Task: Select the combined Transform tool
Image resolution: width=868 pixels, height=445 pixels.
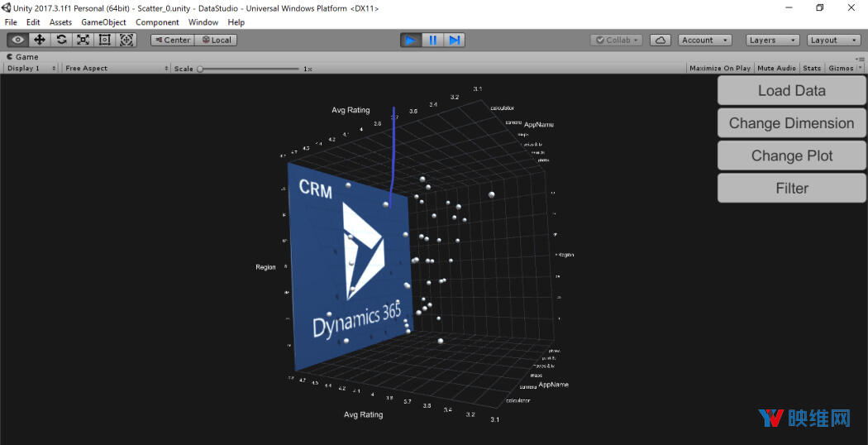Action: tap(126, 40)
